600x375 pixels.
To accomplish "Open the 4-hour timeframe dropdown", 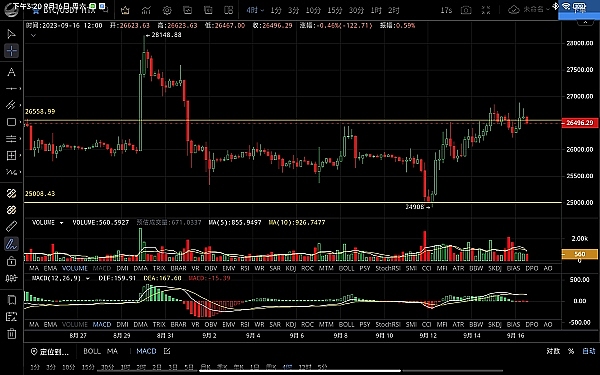I will (255, 10).
